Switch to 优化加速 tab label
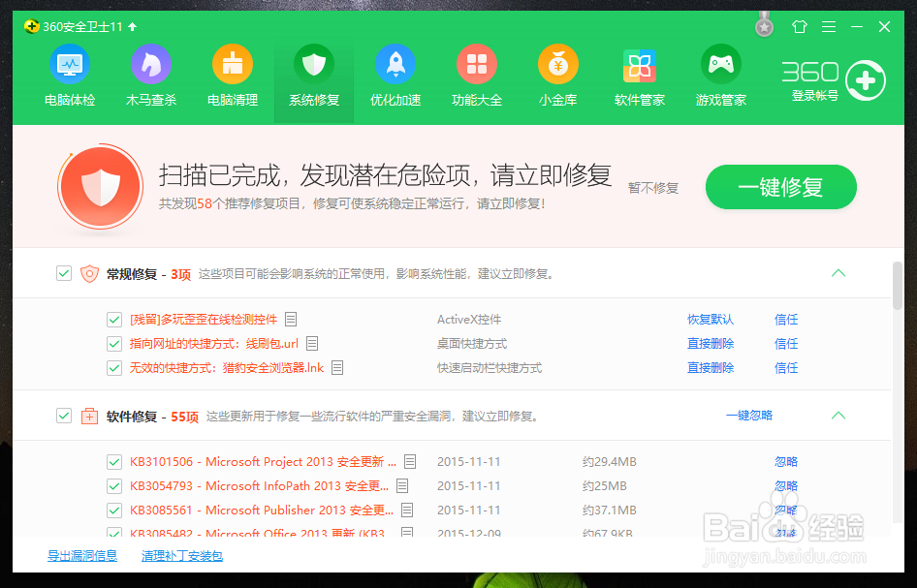This screenshot has width=917, height=588. (395, 100)
